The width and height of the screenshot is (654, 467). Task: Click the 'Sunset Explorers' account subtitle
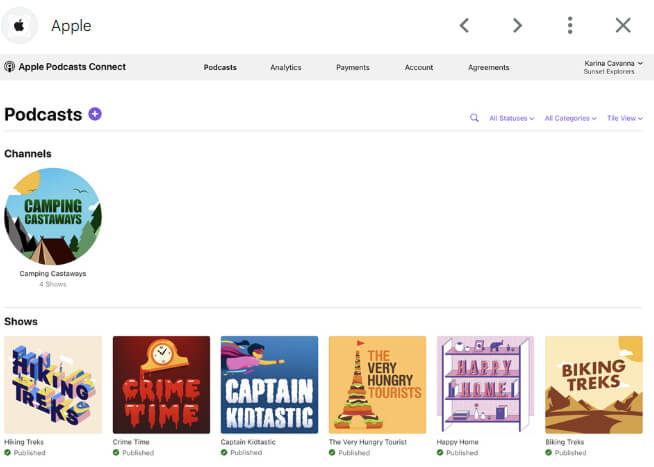609,72
